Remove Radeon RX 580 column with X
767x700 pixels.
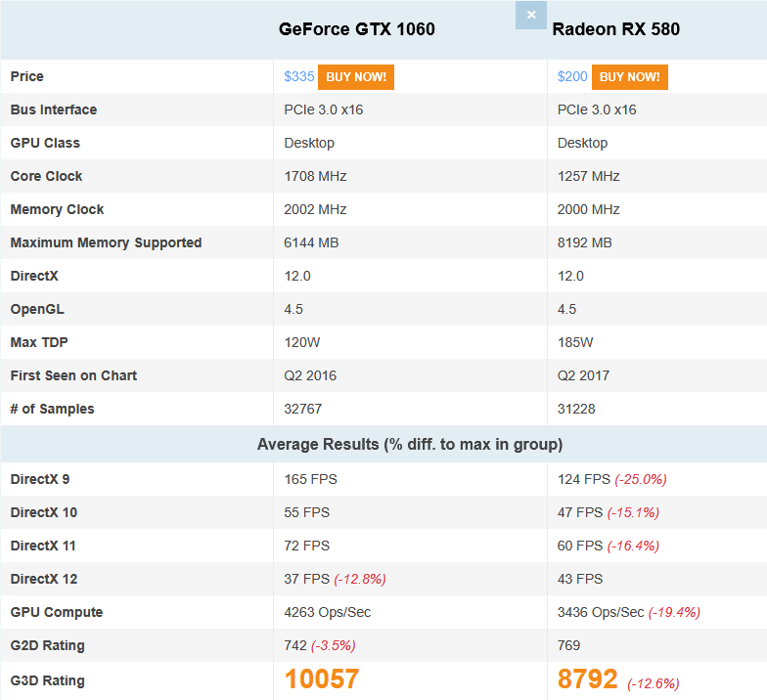(x=530, y=16)
